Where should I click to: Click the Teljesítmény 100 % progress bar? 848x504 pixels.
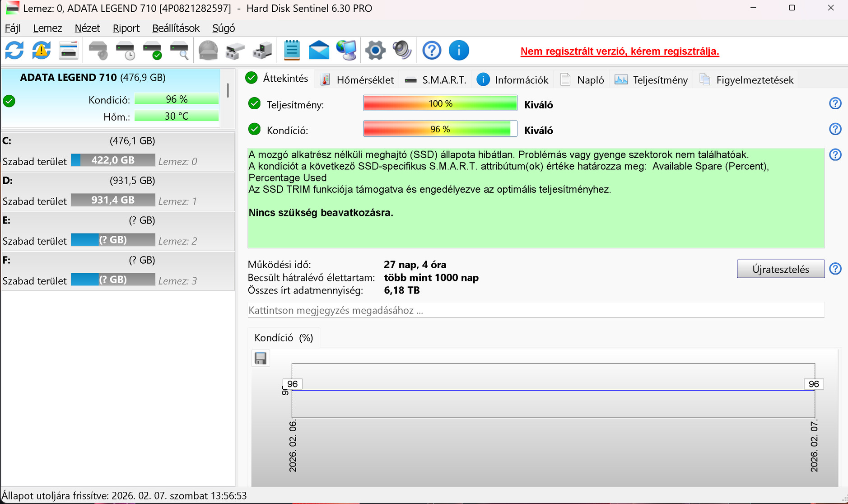click(x=440, y=103)
